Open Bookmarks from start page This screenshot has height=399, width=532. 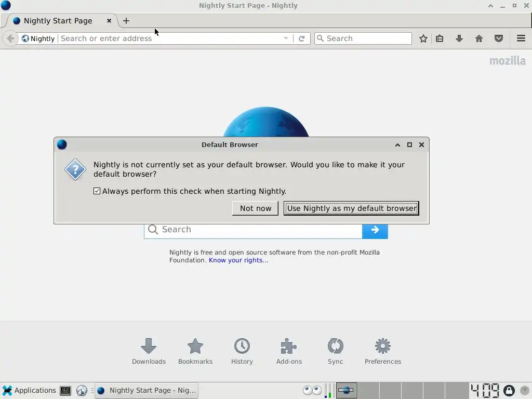coord(195,351)
